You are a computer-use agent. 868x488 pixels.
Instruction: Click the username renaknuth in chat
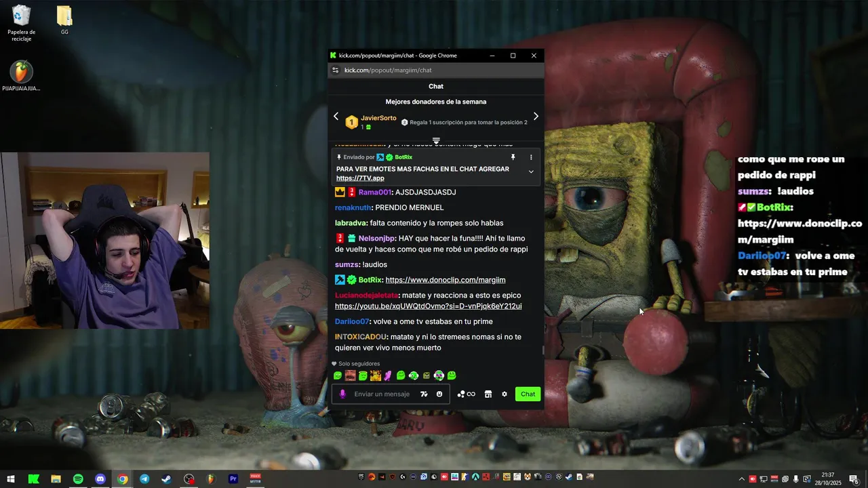click(x=353, y=207)
